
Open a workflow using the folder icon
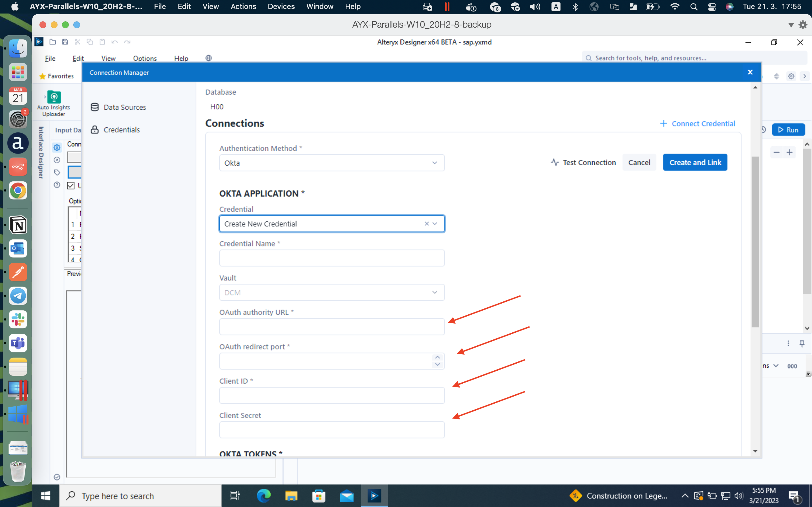(x=52, y=42)
